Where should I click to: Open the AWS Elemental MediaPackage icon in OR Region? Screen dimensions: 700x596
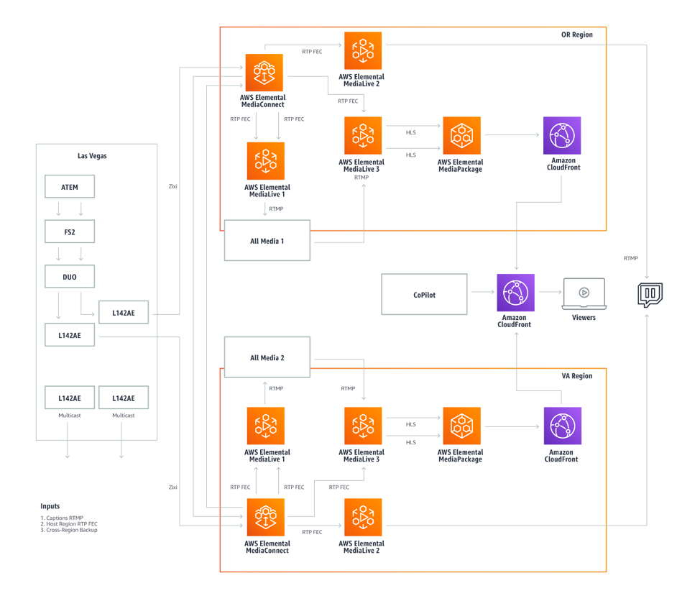[x=461, y=135]
